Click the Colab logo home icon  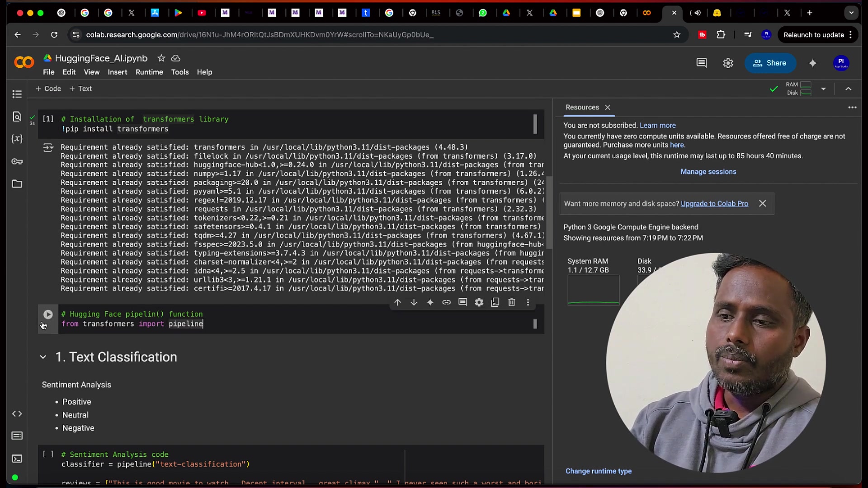click(24, 62)
